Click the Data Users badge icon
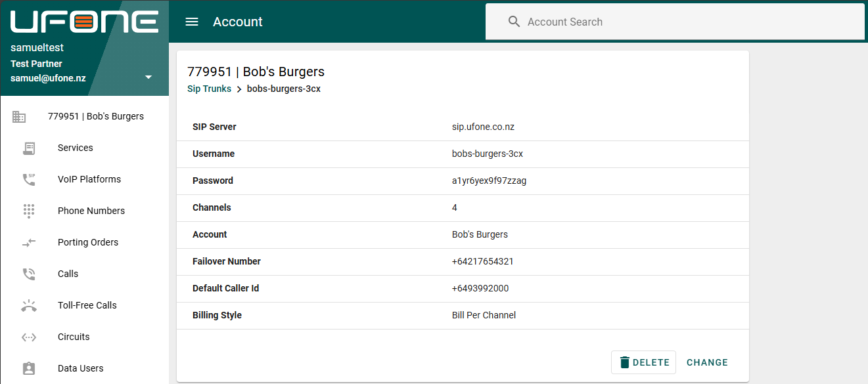The image size is (868, 384). 29,368
